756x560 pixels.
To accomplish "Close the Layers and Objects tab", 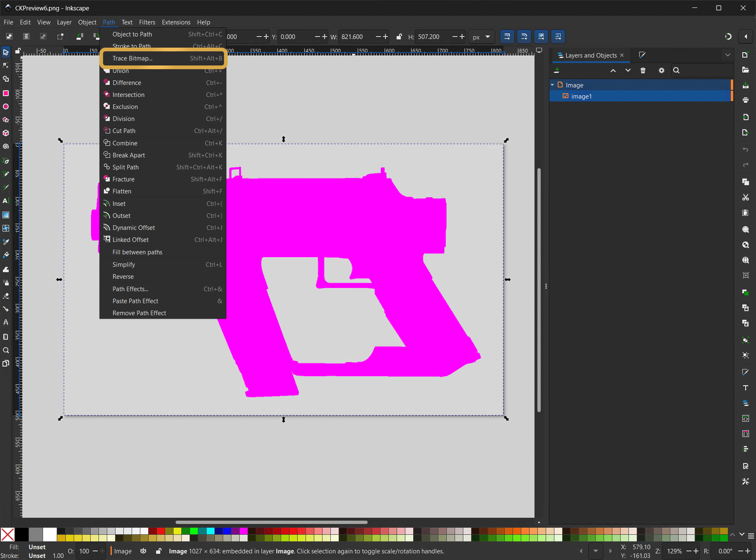I will [622, 55].
